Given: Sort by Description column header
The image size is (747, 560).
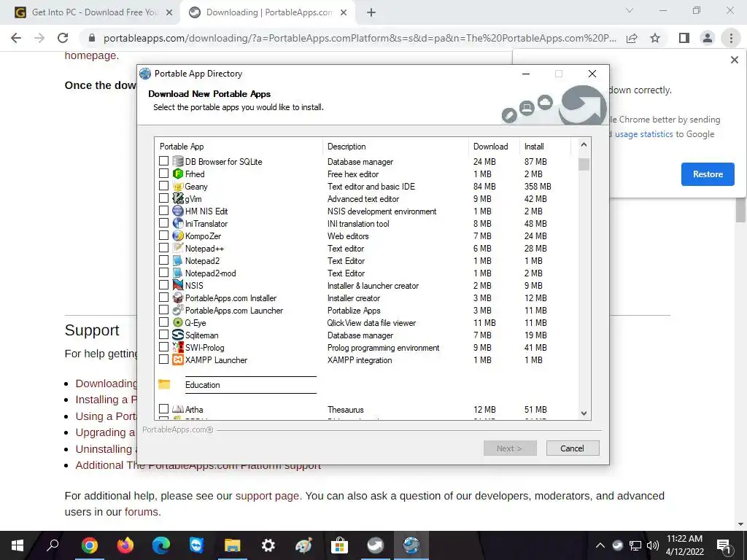Looking at the screenshot, I should (x=395, y=146).
